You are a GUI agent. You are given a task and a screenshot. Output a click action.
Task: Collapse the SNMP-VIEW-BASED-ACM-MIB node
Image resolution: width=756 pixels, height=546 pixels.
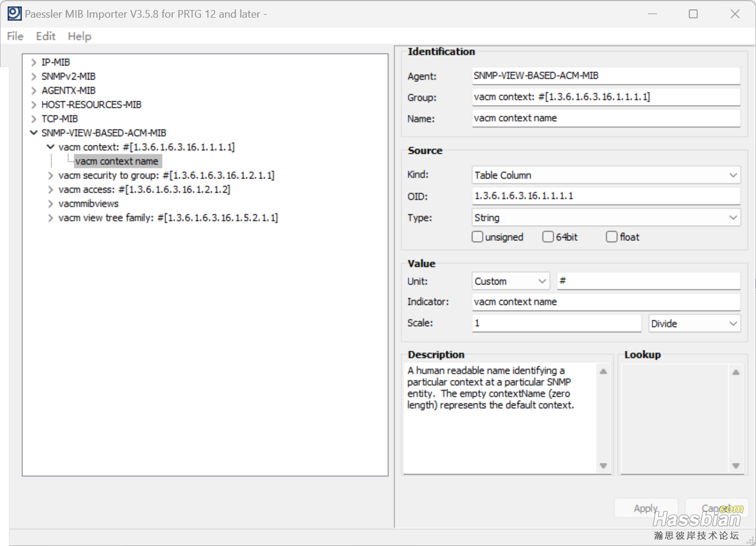(34, 133)
